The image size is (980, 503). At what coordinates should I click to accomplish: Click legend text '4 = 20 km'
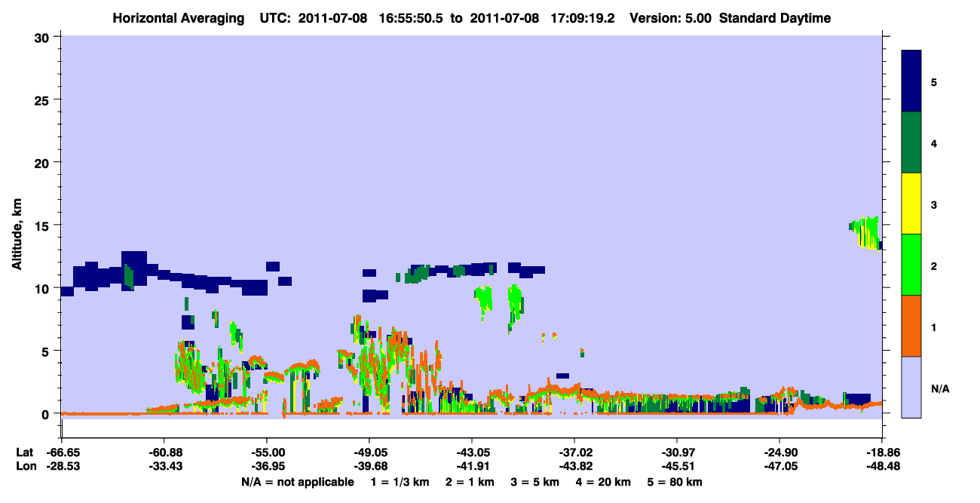pyautogui.click(x=604, y=482)
